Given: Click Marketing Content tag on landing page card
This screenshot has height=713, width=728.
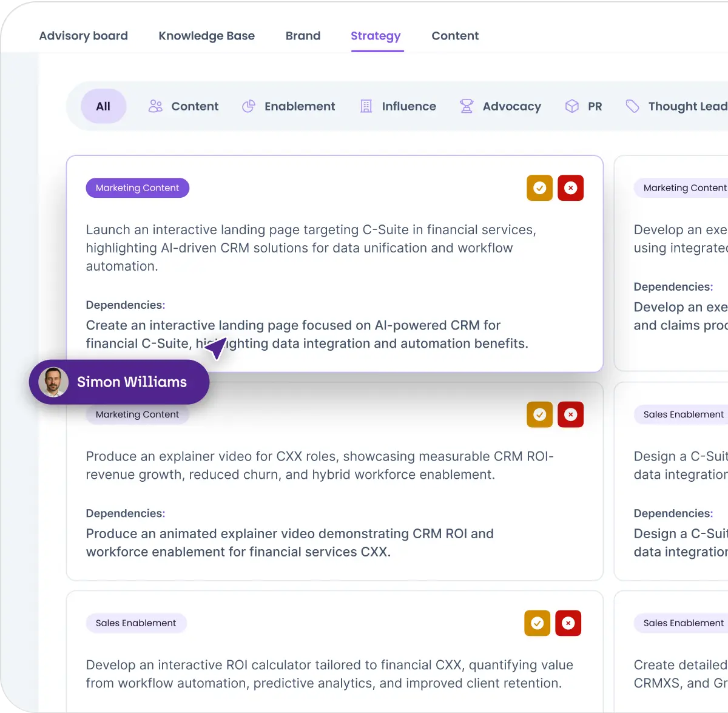Looking at the screenshot, I should click(137, 188).
